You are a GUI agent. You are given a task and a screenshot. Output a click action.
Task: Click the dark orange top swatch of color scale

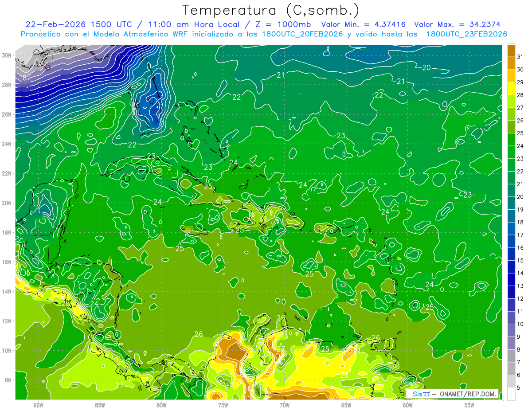(x=511, y=50)
